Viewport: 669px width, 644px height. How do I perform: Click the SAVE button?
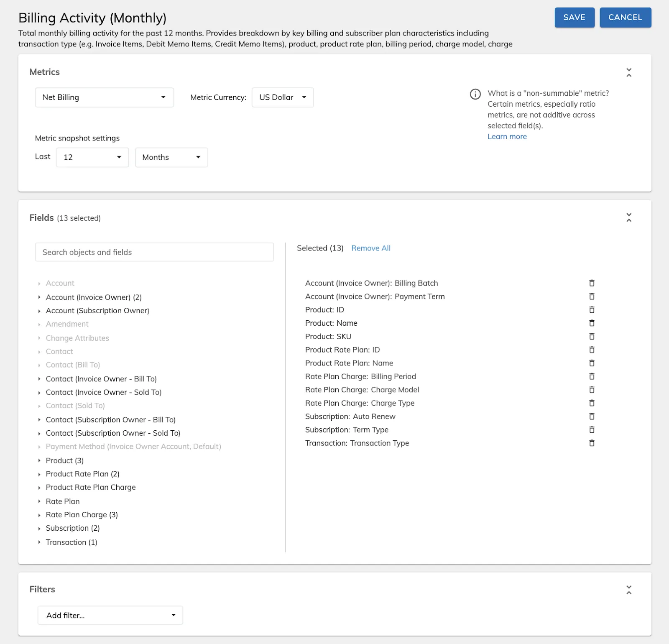click(x=575, y=18)
